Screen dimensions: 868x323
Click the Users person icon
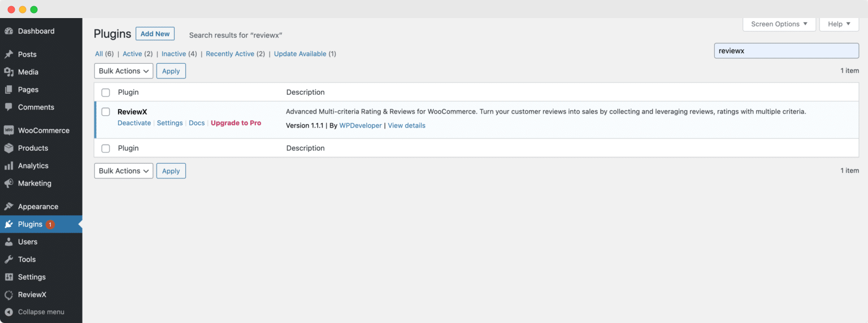[x=8, y=242]
